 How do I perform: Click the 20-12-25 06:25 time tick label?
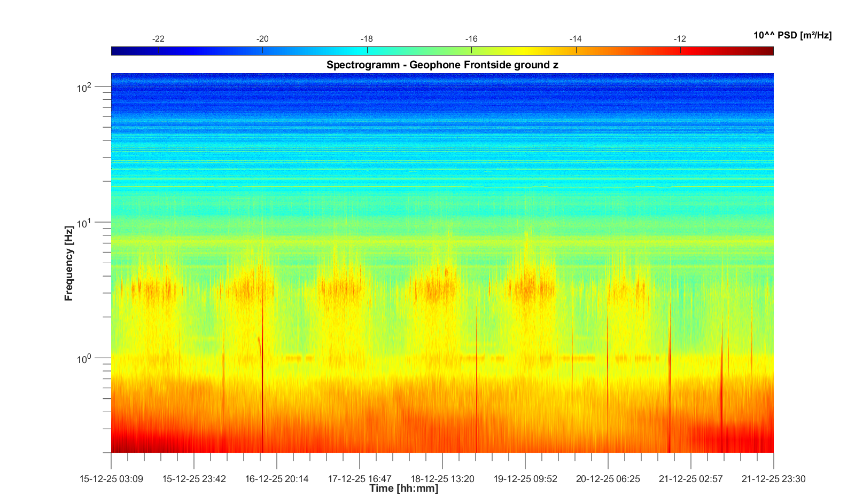pos(608,479)
